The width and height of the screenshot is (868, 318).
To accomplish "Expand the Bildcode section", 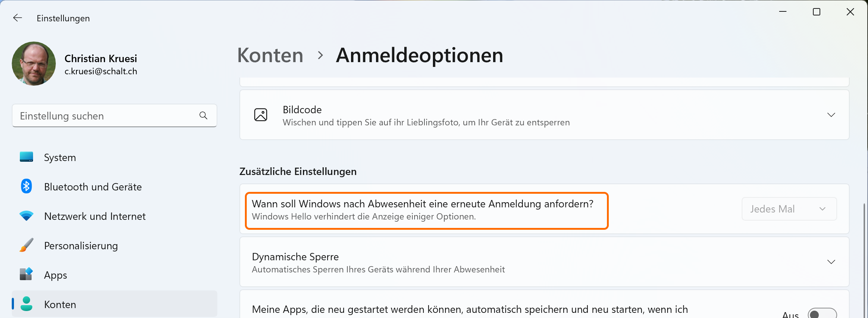I will [x=831, y=115].
